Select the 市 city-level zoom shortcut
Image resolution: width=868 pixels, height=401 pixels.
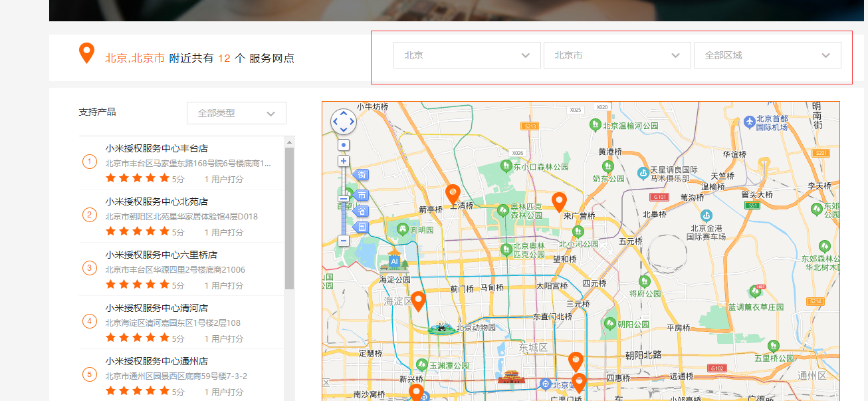point(362,195)
